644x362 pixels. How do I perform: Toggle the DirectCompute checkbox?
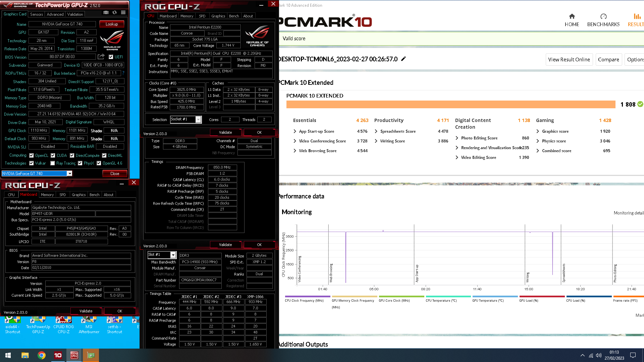coord(72,156)
